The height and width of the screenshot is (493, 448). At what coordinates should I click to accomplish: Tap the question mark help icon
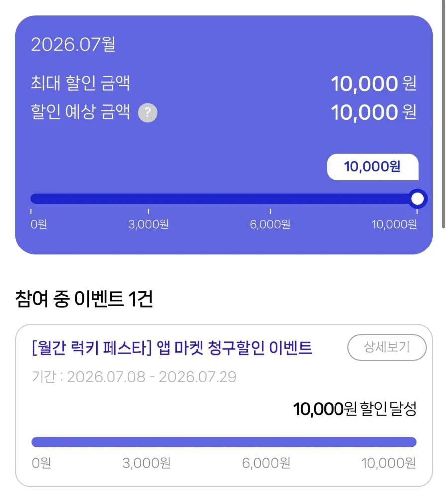pyautogui.click(x=148, y=112)
